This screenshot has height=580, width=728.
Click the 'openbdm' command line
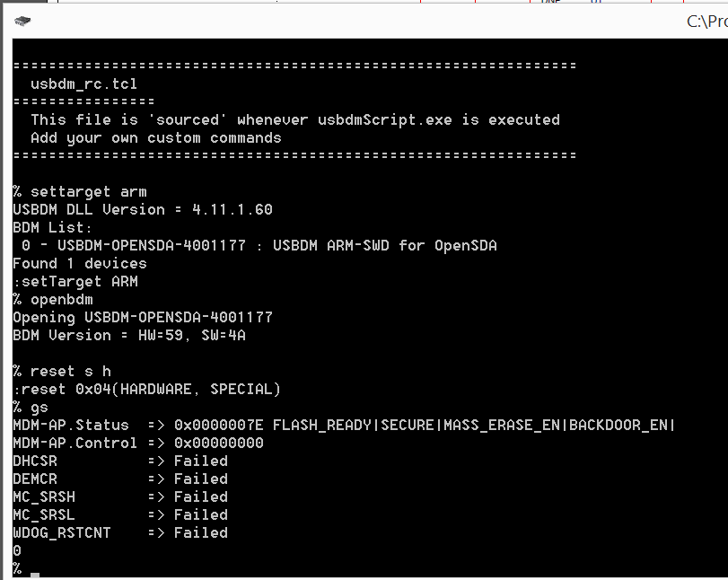61,299
